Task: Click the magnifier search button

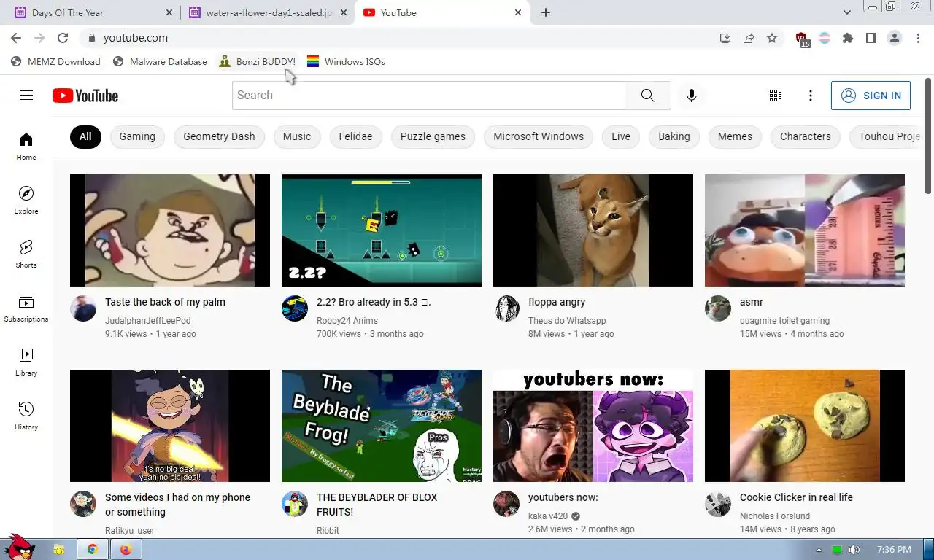Action: coord(648,96)
